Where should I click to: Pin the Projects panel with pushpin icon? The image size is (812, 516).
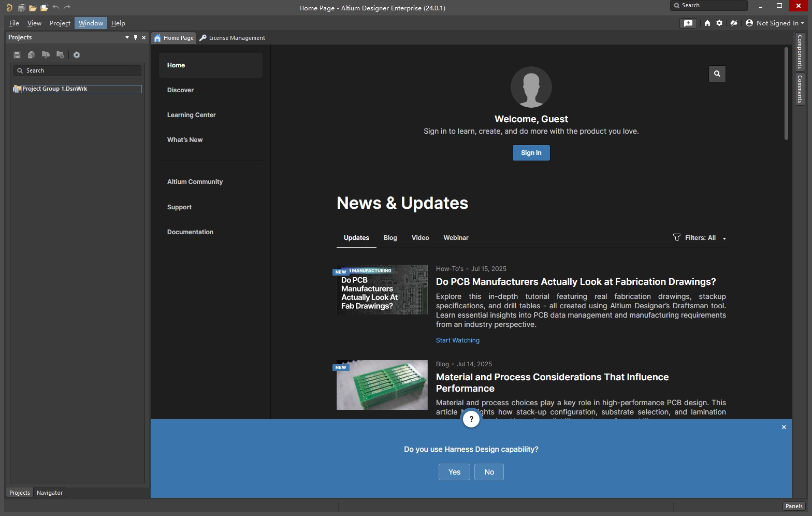(136, 37)
